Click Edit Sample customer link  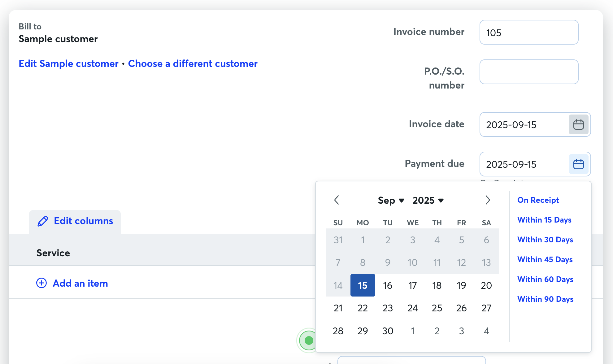pos(68,63)
